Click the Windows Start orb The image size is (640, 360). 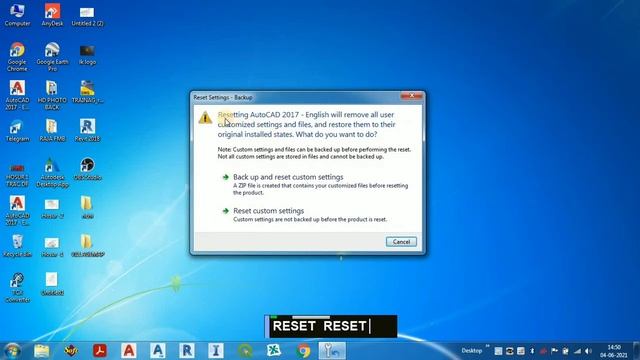click(12, 351)
